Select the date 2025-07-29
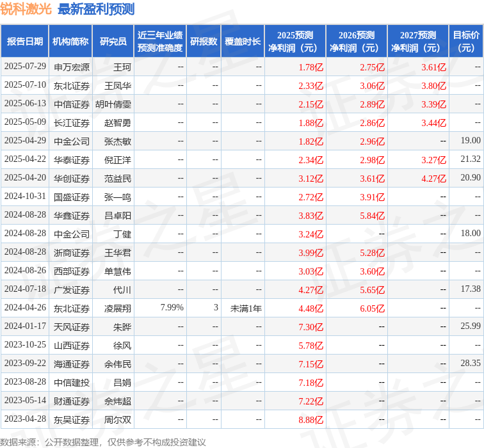This screenshot has width=484, height=448. [x=25, y=67]
